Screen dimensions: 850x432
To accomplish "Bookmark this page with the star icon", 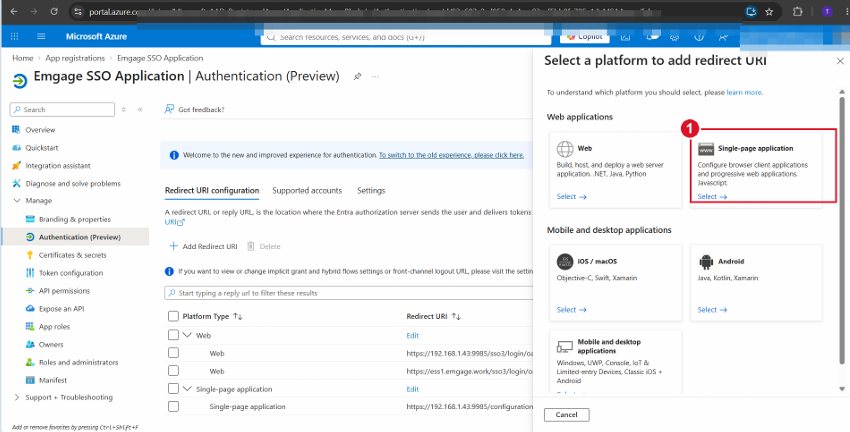I will click(769, 11).
